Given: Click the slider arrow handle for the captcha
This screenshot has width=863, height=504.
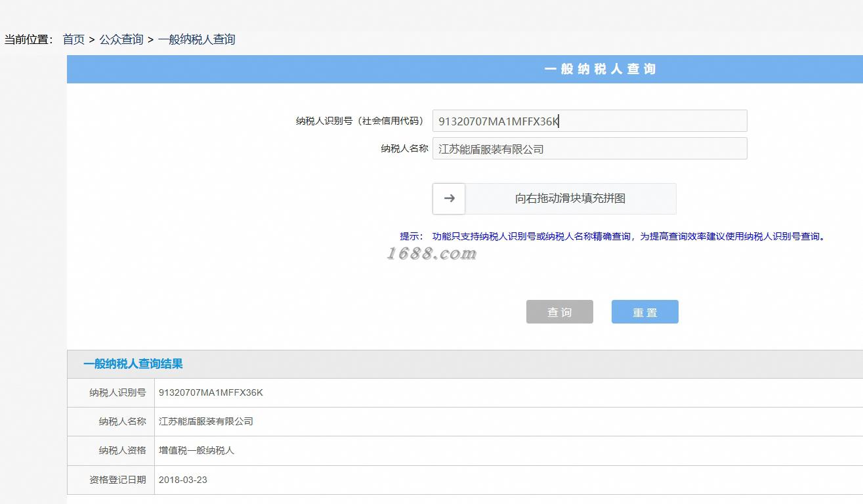Looking at the screenshot, I should 449,199.
